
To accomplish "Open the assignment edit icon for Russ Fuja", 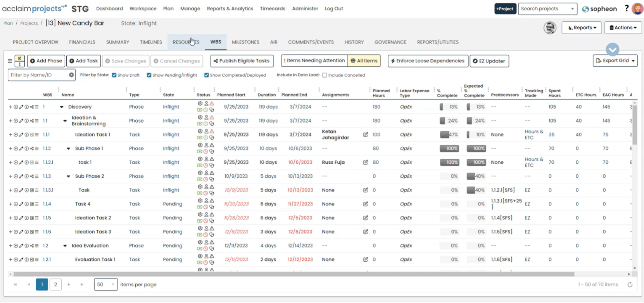I will (365, 163).
